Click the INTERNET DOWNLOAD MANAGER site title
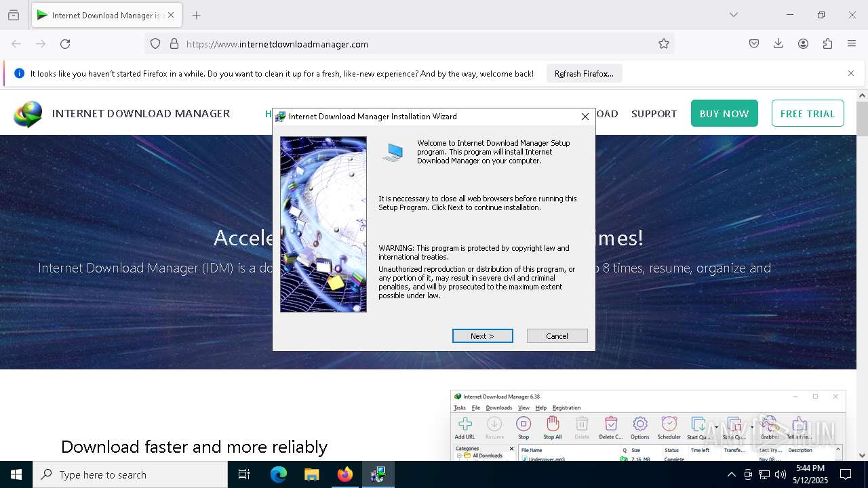 (x=141, y=113)
